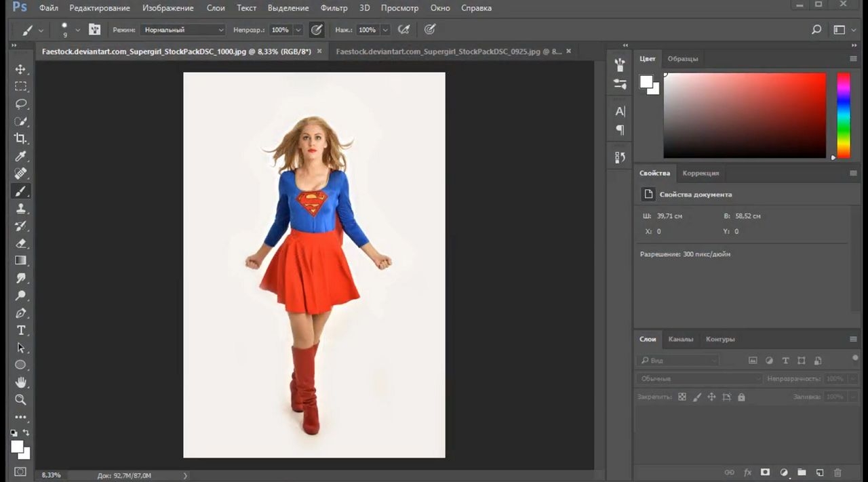This screenshot has height=482, width=868.
Task: Select the Hand tool
Action: point(20,382)
